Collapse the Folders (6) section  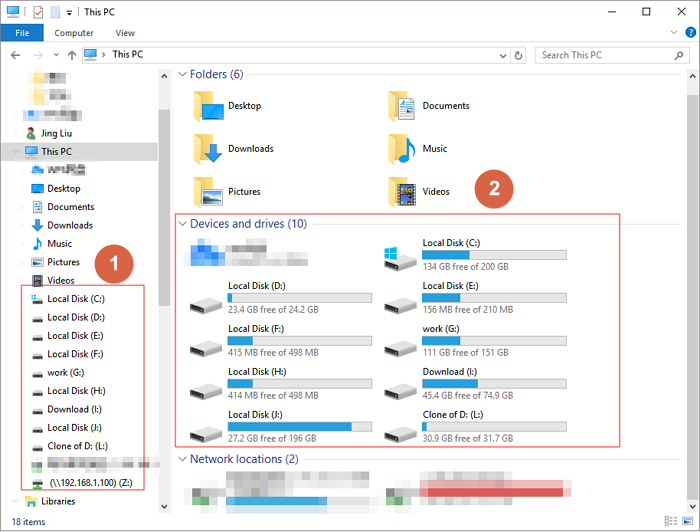(182, 75)
